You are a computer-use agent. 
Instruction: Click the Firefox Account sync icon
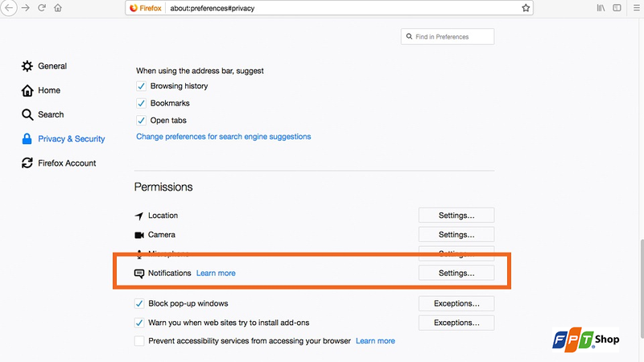(x=27, y=163)
